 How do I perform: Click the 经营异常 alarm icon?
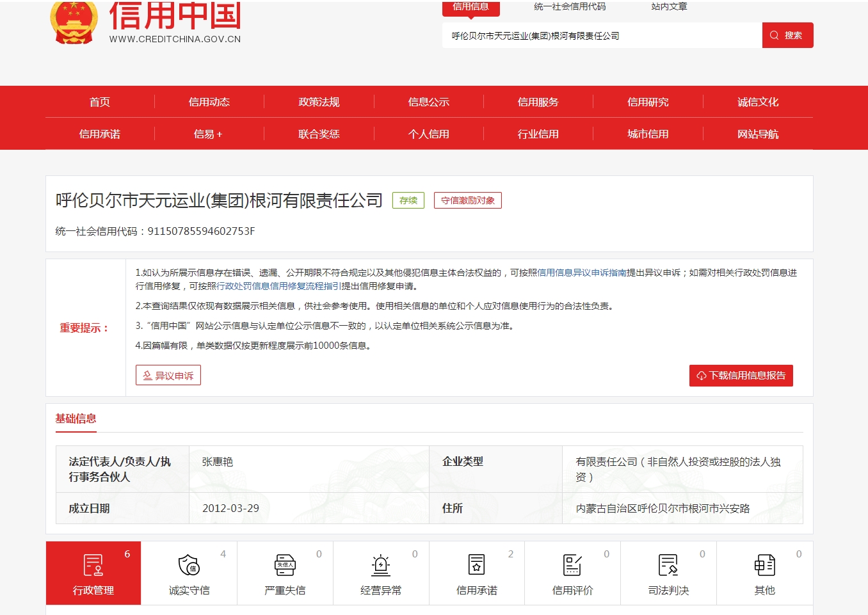coord(381,565)
